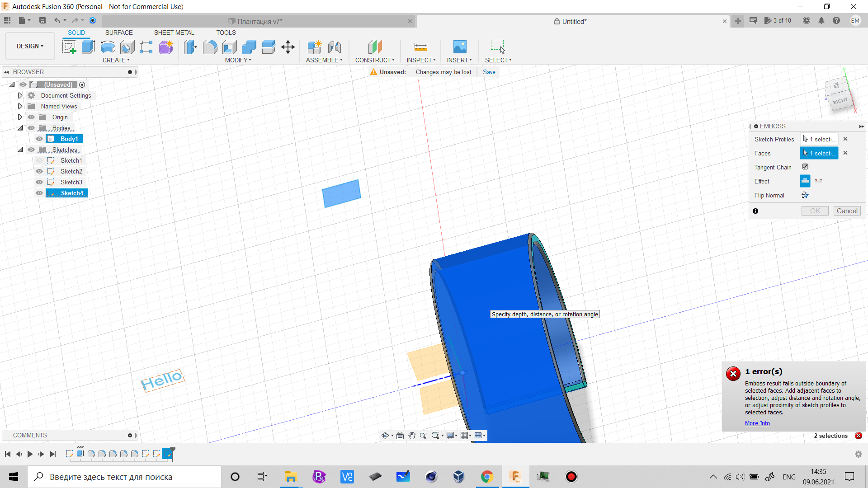This screenshot has height=488, width=868.
Task: Open the CONSTRUCT dropdown menu
Action: click(375, 60)
